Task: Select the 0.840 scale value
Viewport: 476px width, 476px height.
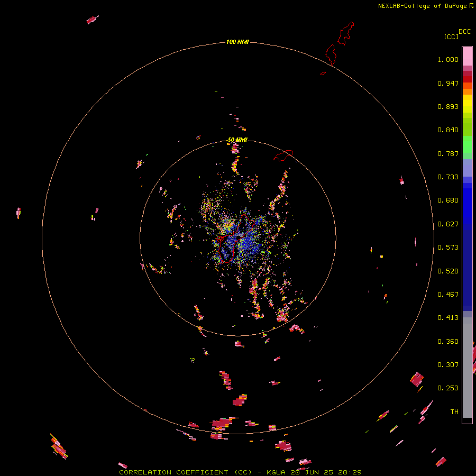Action: (448, 130)
